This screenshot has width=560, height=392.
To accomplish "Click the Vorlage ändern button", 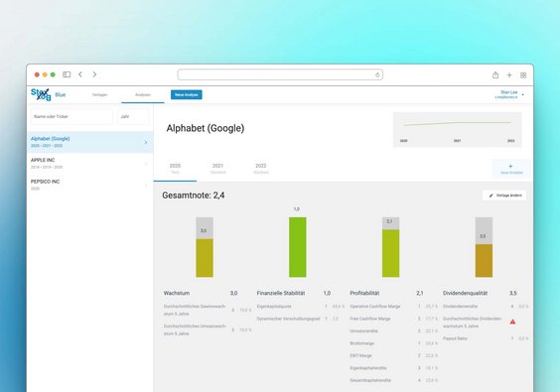I will [504, 196].
